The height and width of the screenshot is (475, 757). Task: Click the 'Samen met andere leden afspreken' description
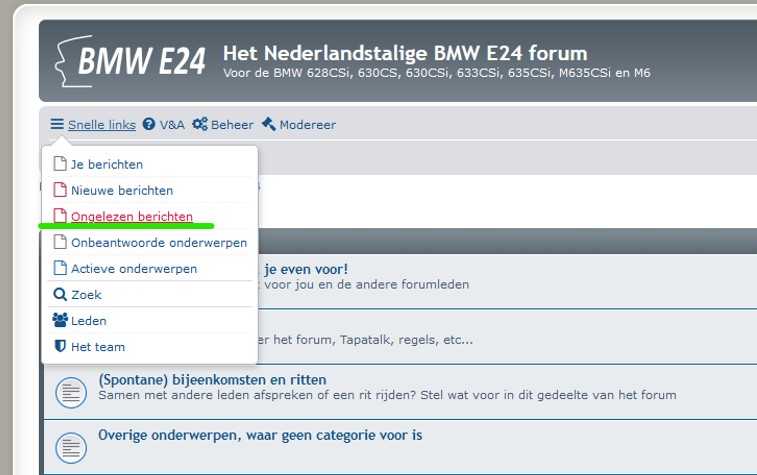387,395
